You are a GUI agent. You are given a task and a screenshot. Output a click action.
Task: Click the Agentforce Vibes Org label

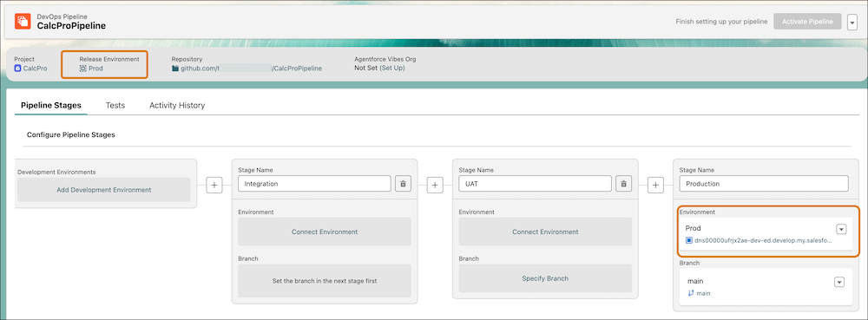(x=385, y=59)
